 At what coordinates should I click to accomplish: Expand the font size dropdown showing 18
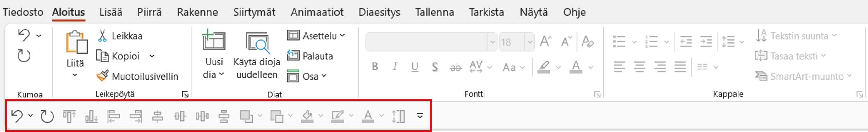[530, 42]
